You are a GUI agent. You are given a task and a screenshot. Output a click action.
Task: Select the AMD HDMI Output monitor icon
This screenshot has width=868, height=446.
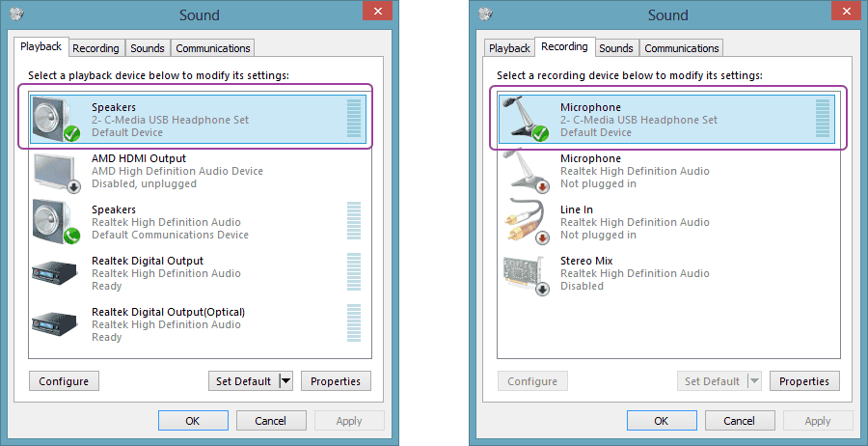point(55,171)
